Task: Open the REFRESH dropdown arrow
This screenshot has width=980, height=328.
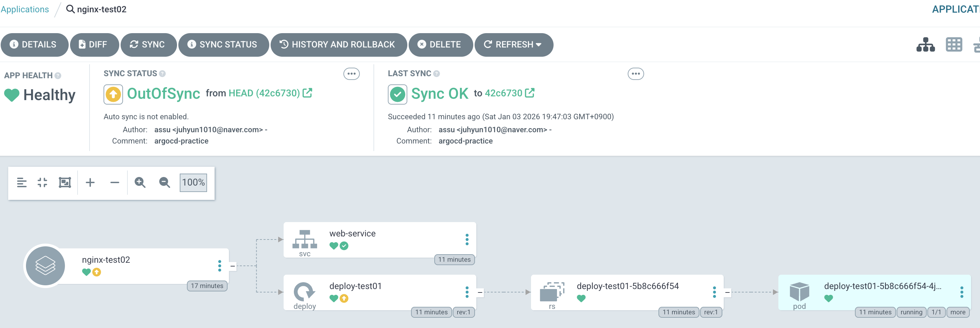Action: pyautogui.click(x=539, y=45)
